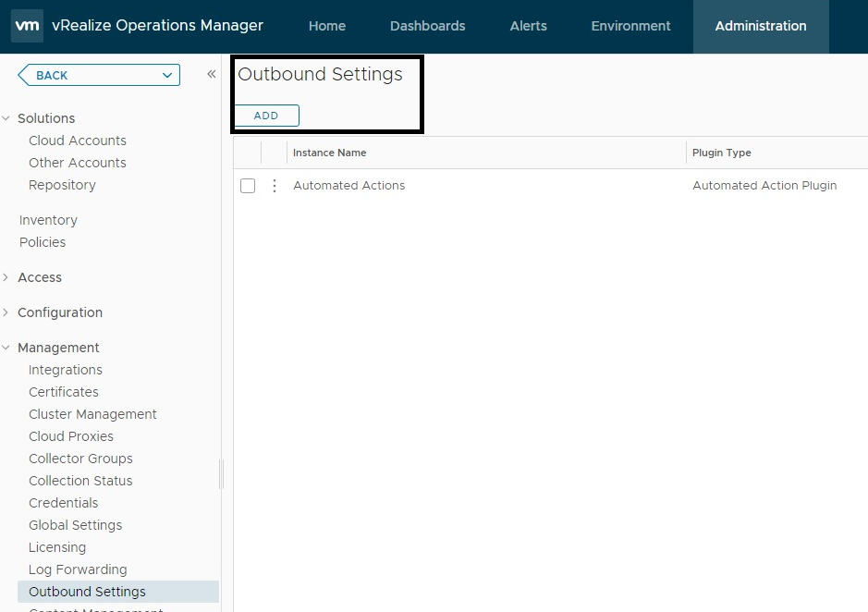Open Cluster Management page
This screenshot has height=612, width=868.
tap(92, 414)
